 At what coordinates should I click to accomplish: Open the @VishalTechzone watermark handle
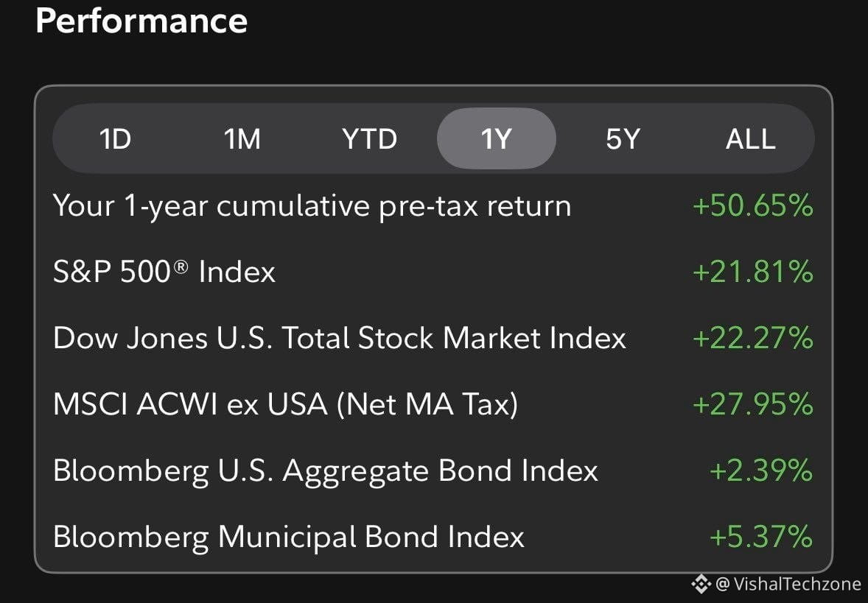click(788, 584)
